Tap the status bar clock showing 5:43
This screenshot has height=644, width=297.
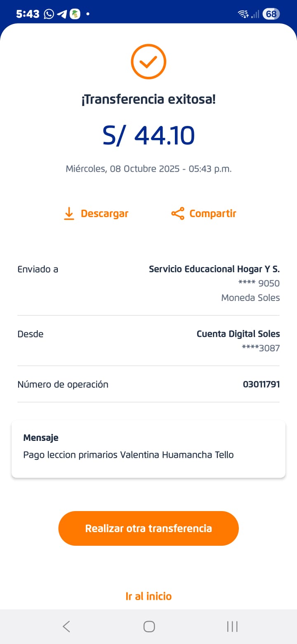28,14
